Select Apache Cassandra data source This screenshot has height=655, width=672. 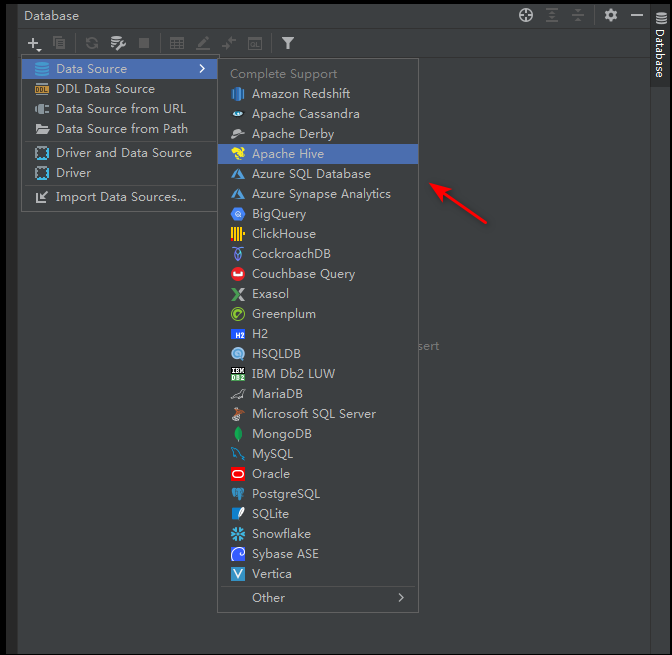[318, 114]
